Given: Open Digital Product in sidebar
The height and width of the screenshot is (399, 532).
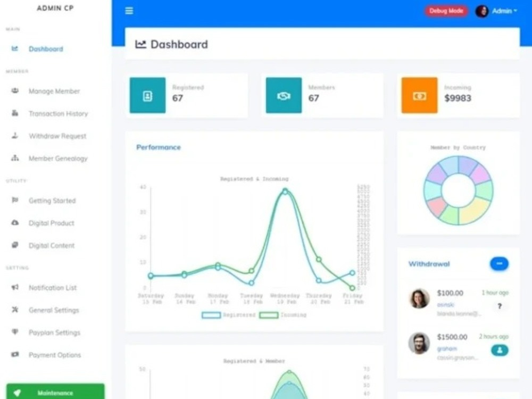Looking at the screenshot, I should 52,223.
